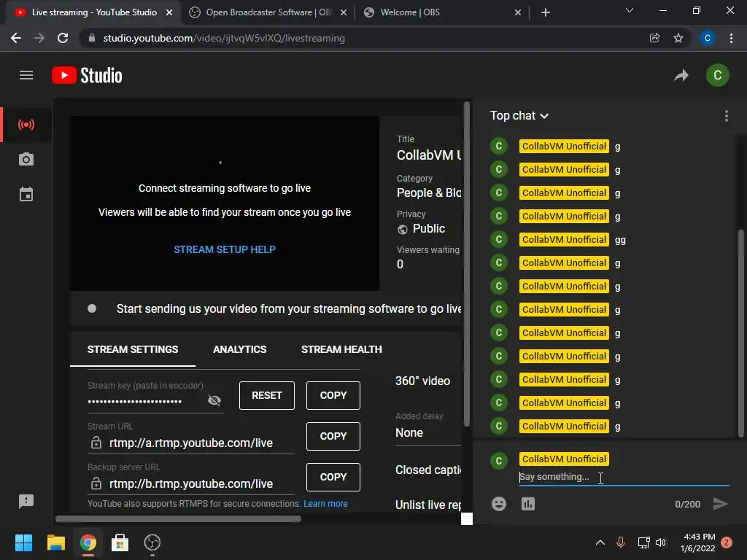Viewport: 747px width, 560px height.
Task: Switch to the Open Broadcaster Software tab
Action: [269, 12]
